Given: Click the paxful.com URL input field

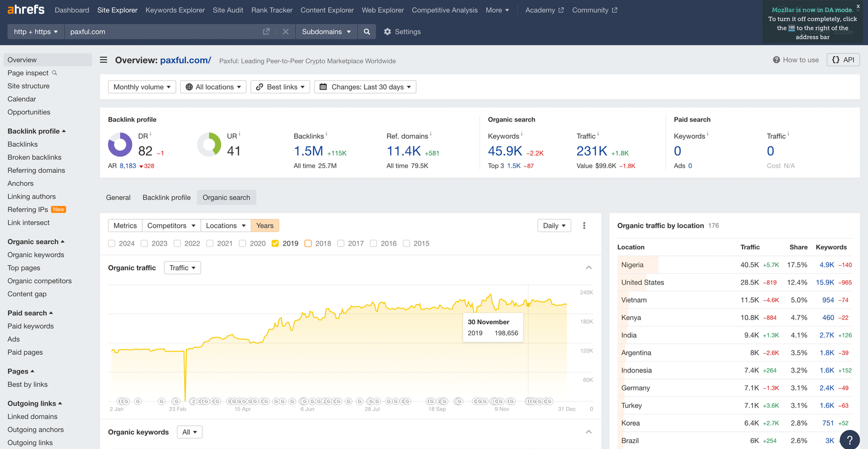Looking at the screenshot, I should pos(163,31).
